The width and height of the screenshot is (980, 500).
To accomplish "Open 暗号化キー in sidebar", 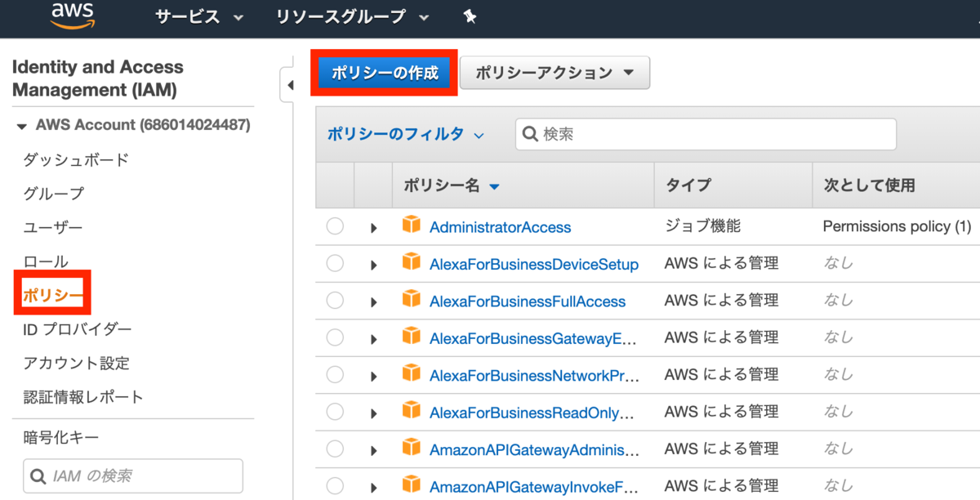I will pyautogui.click(x=61, y=438).
